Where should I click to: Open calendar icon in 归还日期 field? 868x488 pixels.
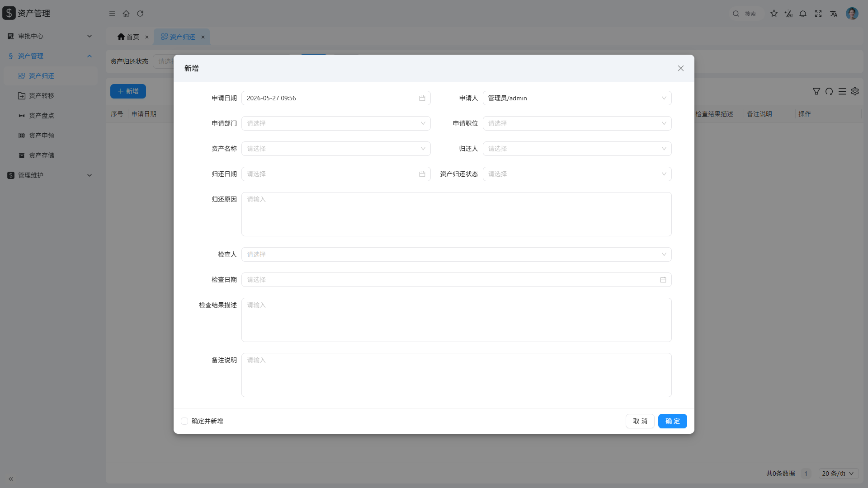coord(422,174)
